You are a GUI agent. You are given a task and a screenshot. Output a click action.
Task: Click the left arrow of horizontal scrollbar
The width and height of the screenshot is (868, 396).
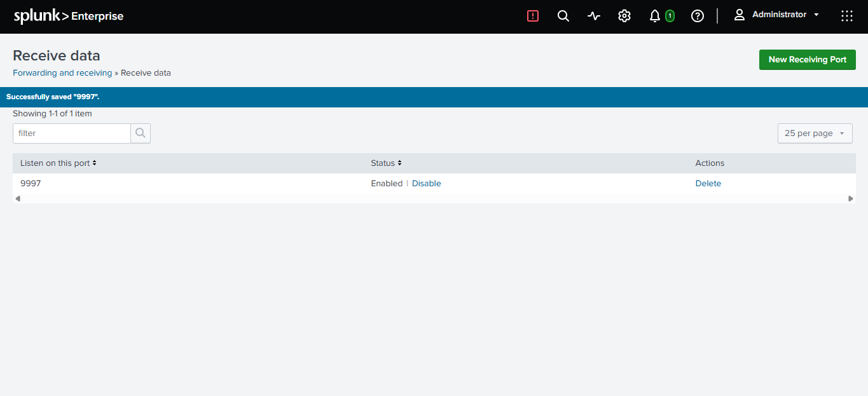[18, 199]
